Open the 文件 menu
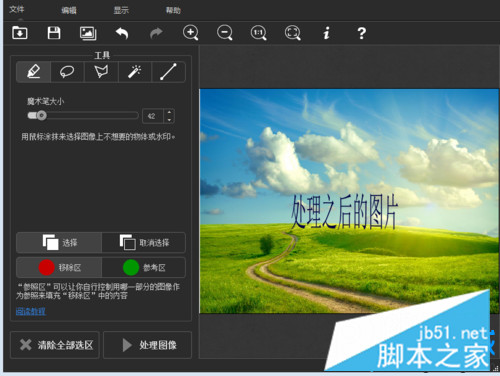Viewport: 500px width, 376px height. point(16,9)
